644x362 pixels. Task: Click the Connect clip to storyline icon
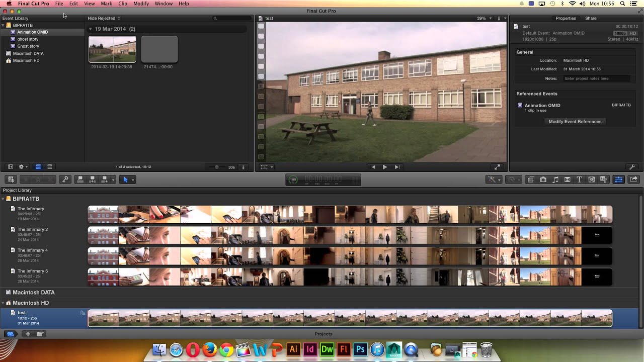pos(80,179)
